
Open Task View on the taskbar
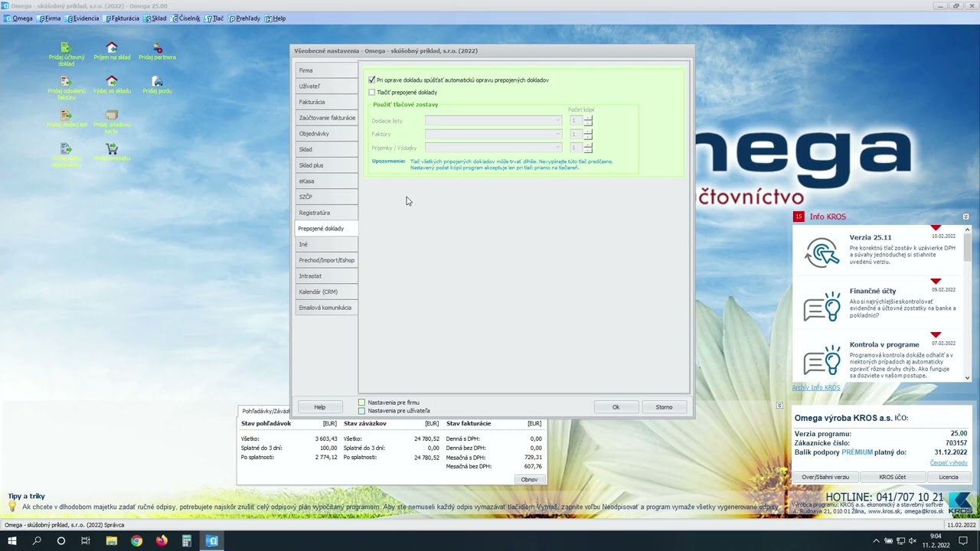click(86, 541)
